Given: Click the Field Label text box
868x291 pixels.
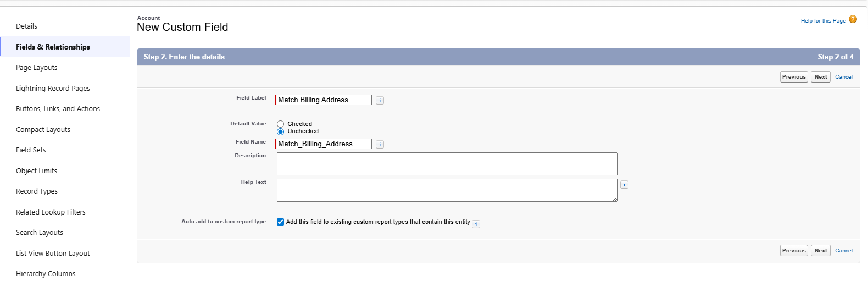Looking at the screenshot, I should [x=324, y=100].
